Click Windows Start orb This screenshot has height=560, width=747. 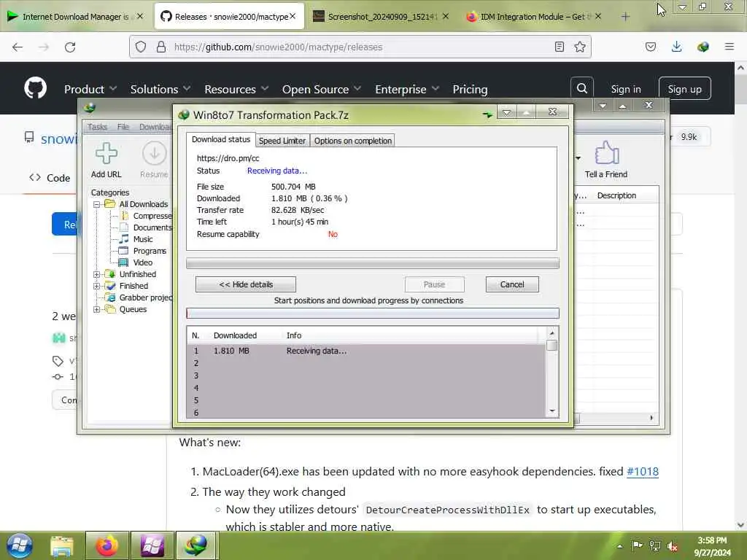coord(20,545)
